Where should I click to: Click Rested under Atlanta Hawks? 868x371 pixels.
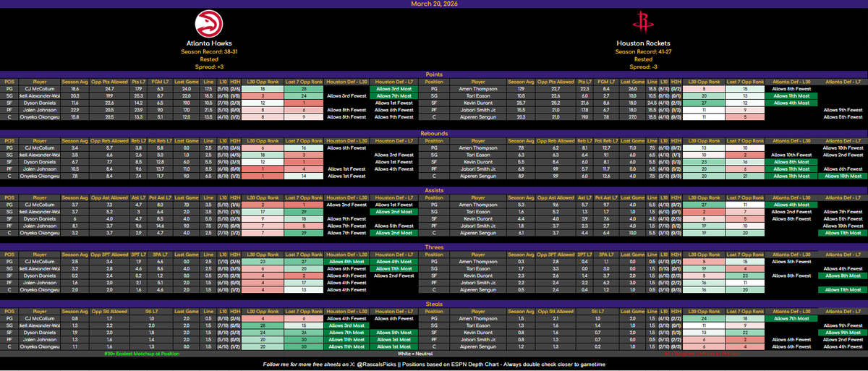click(208, 59)
